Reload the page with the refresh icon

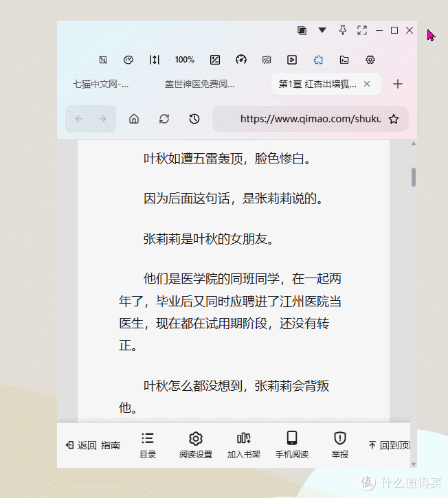[164, 119]
